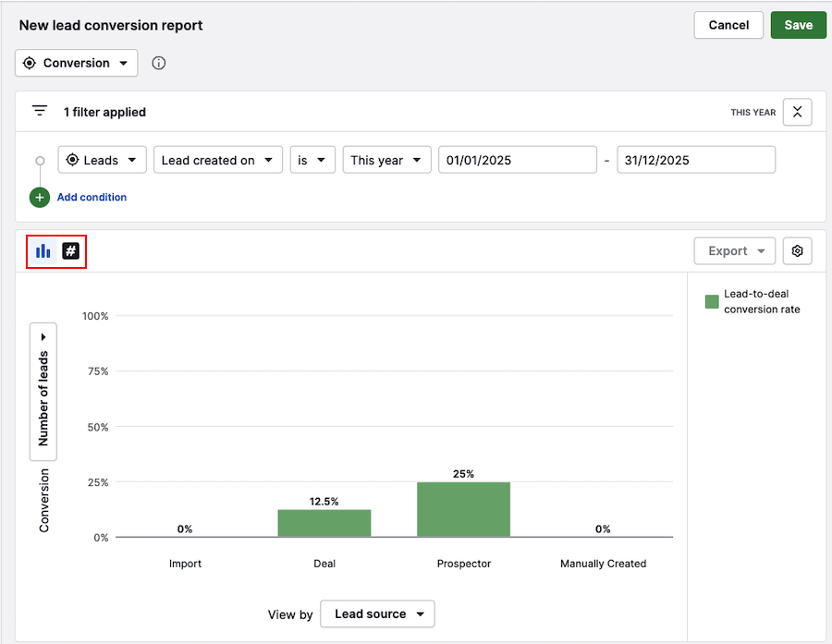The height and width of the screenshot is (644, 832).
Task: Switch to number scorecard view icon
Action: (71, 251)
